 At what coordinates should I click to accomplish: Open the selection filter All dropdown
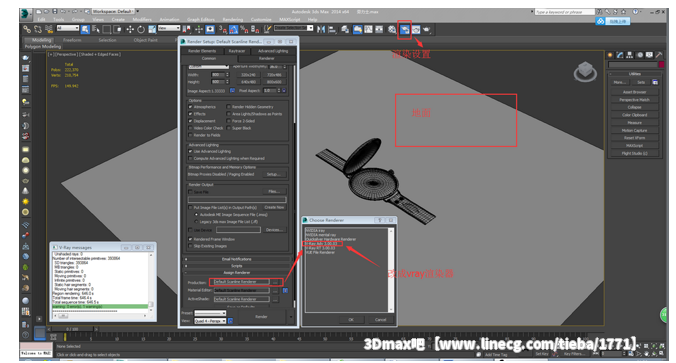[x=68, y=28]
